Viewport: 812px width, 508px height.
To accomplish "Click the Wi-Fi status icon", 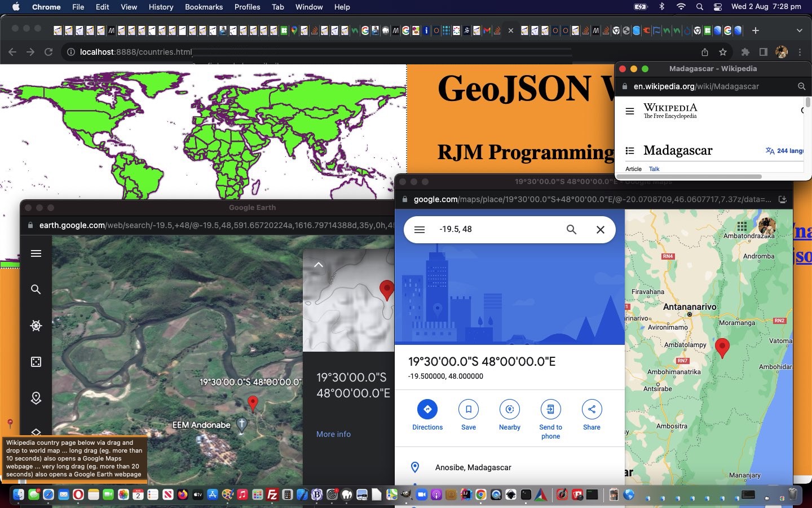I will tap(681, 7).
